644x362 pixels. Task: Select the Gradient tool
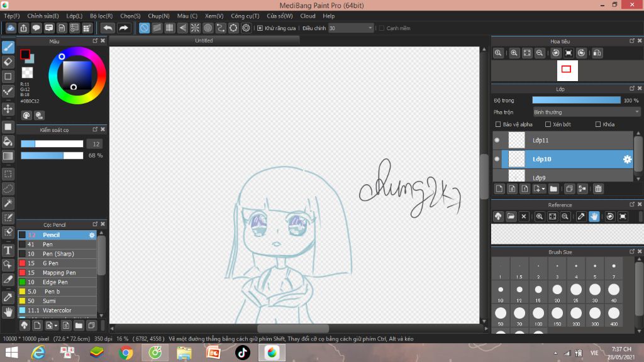click(8, 156)
